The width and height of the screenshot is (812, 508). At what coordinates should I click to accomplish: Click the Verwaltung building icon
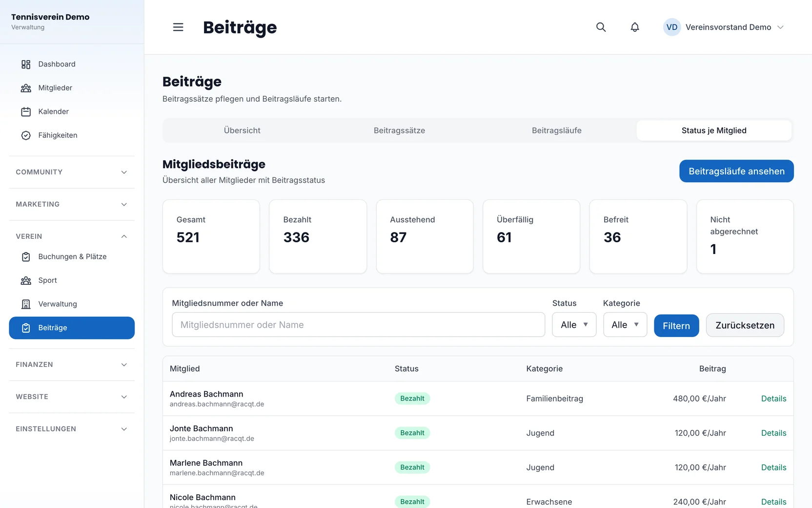pyautogui.click(x=26, y=304)
